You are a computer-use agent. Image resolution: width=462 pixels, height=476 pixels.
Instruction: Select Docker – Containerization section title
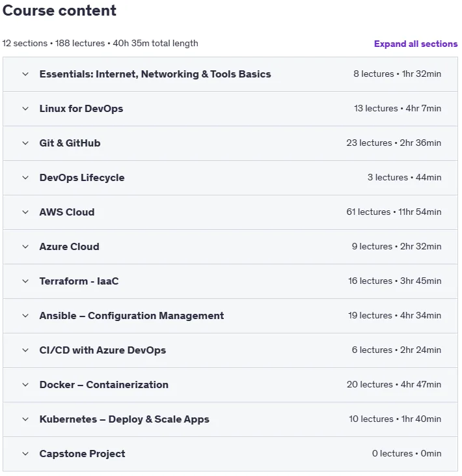click(x=103, y=385)
